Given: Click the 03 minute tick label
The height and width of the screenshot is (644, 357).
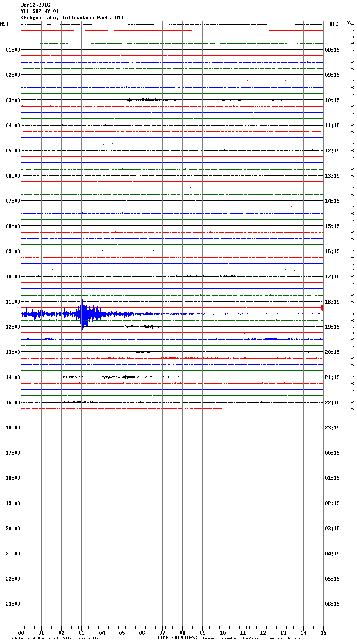Looking at the screenshot, I should 81,633.
